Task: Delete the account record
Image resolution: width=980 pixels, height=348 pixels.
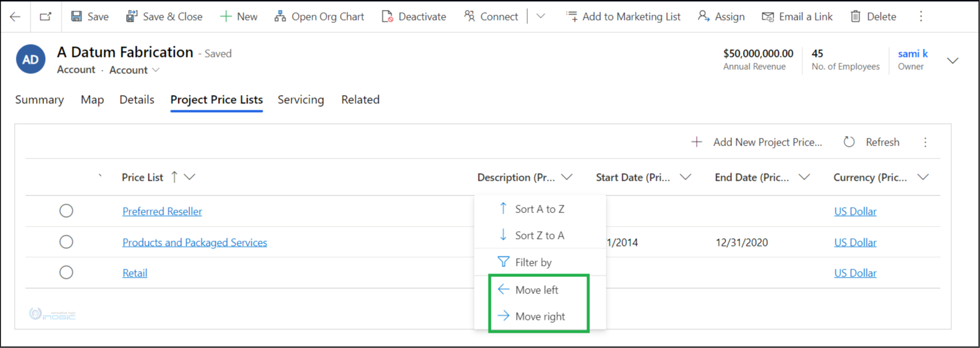Action: click(873, 16)
